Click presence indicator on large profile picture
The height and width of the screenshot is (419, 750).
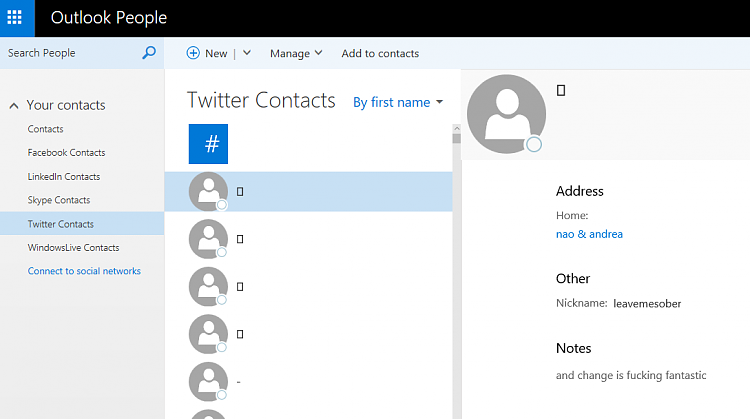point(534,144)
